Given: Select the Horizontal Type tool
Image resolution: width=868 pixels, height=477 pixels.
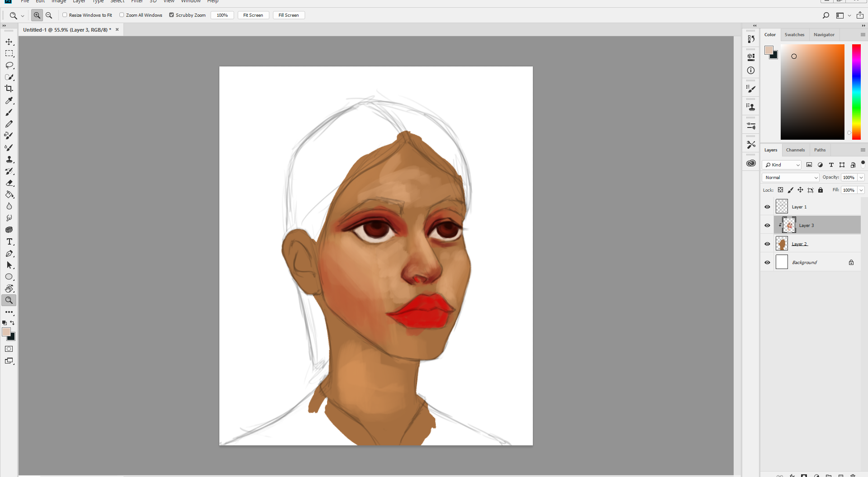Looking at the screenshot, I should pyautogui.click(x=9, y=241).
